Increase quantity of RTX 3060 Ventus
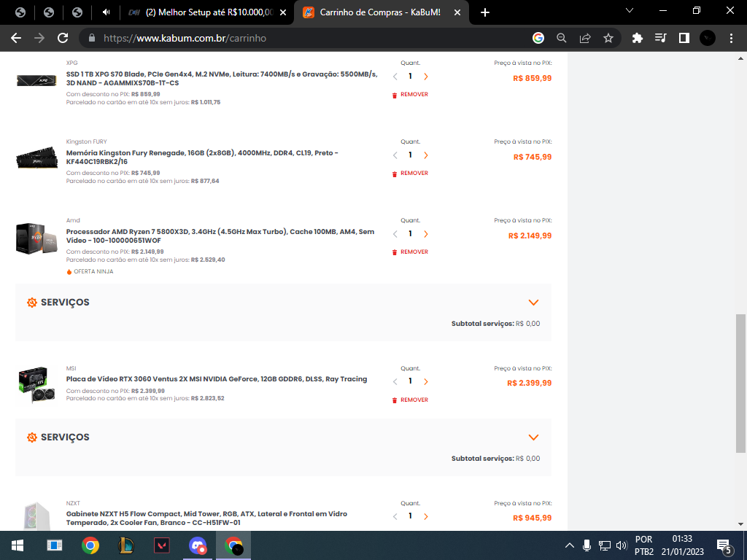This screenshot has height=560, width=747. (x=426, y=381)
